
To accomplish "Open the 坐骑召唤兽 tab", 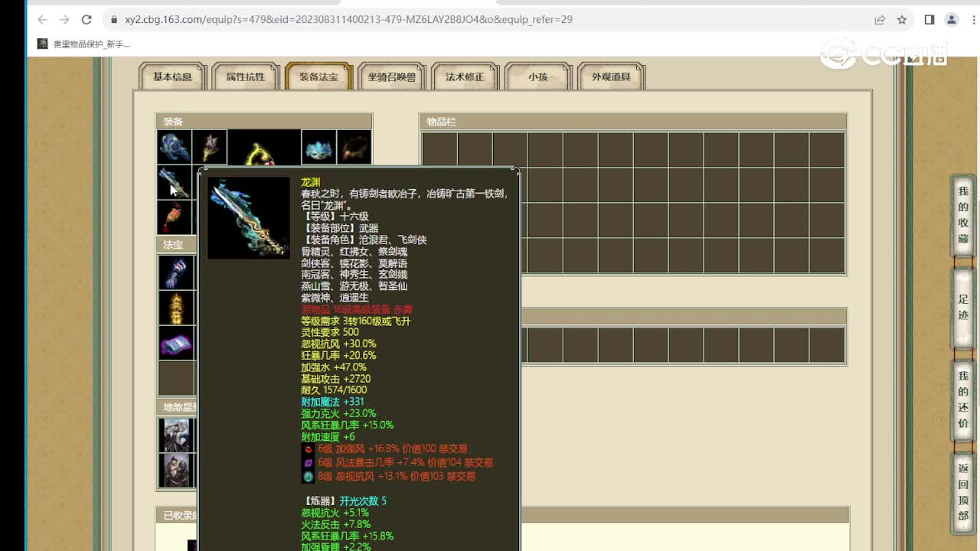I will click(391, 77).
